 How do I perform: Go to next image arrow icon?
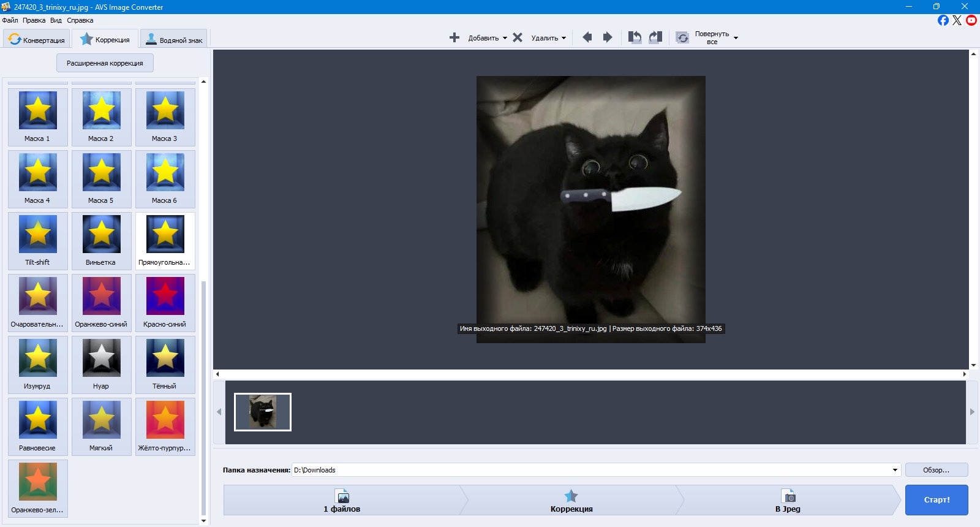click(x=608, y=37)
